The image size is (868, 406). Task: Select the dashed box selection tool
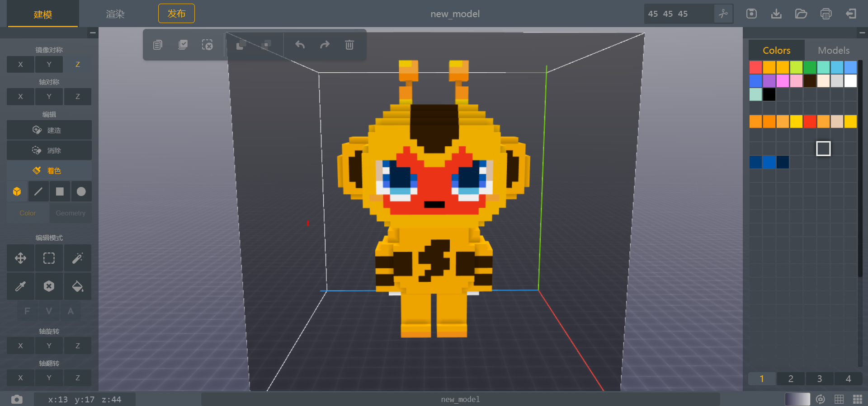49,258
